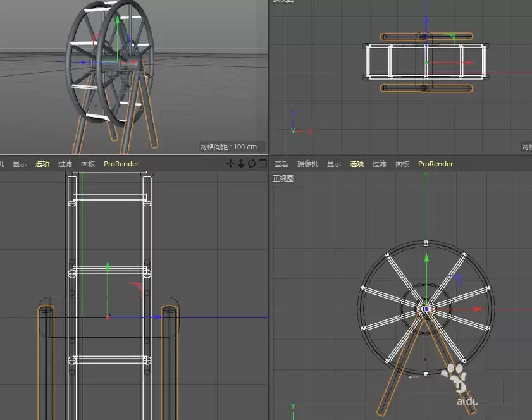Open the 显示 Display menu in front viewport

click(x=333, y=163)
